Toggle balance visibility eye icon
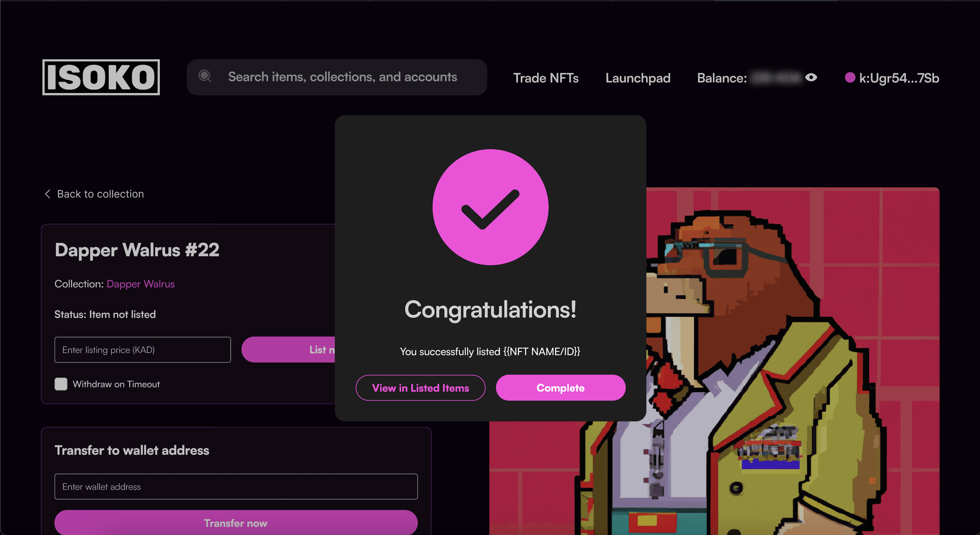This screenshot has width=980, height=535. (811, 78)
